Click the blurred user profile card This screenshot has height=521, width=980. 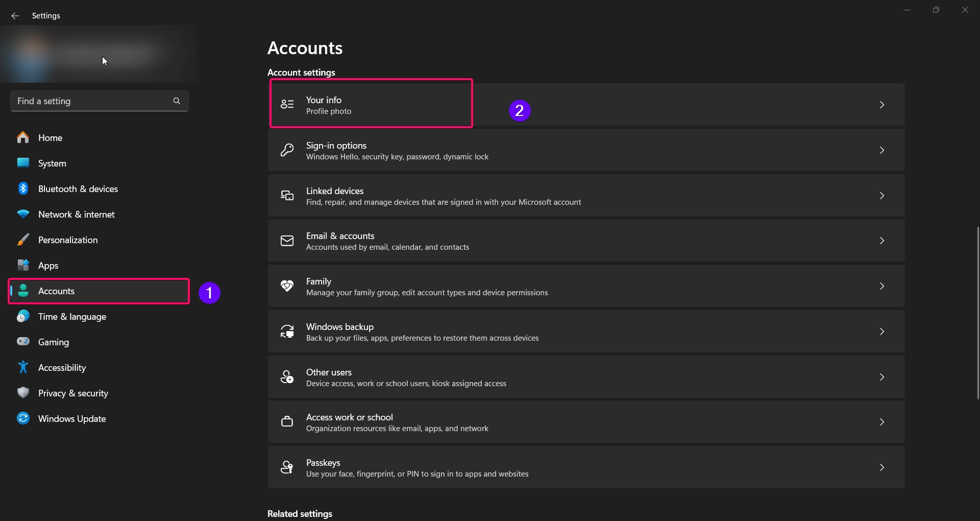99,54
